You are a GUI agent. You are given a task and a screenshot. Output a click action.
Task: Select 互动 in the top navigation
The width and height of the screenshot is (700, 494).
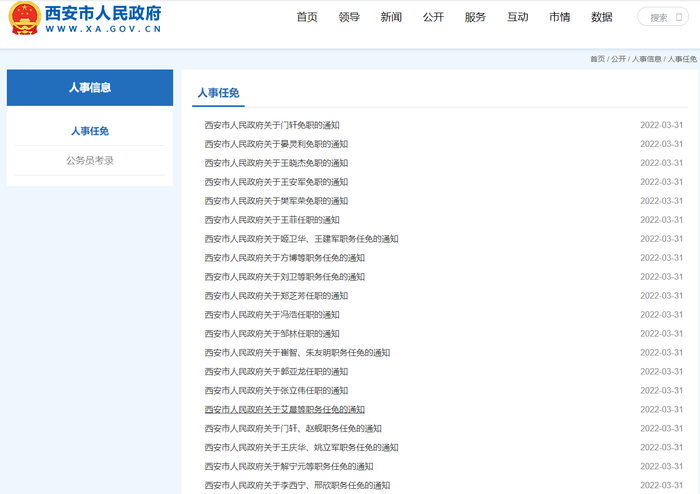[517, 17]
